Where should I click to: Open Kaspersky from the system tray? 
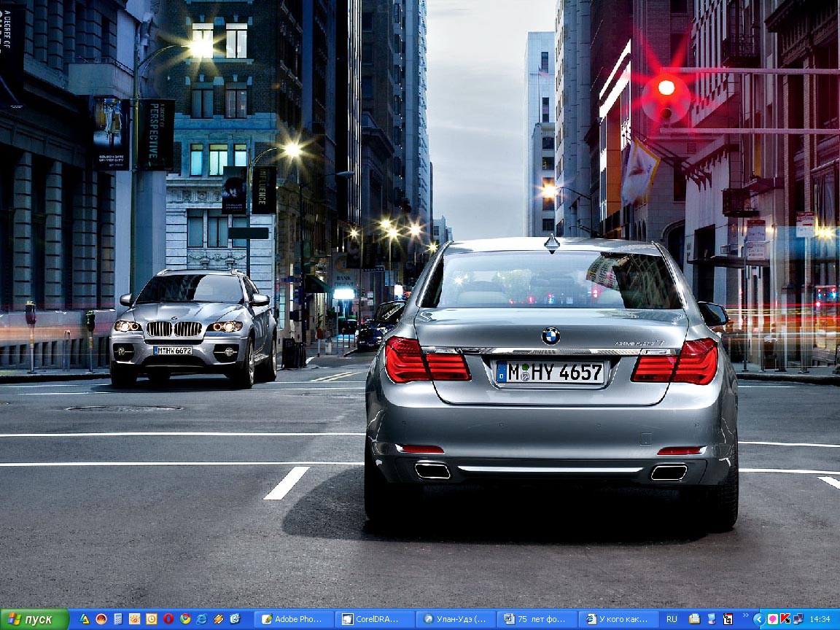click(785, 620)
